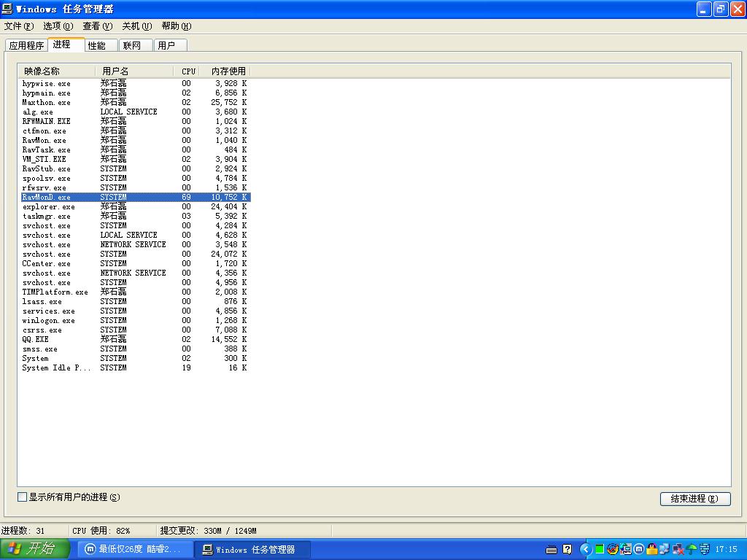The height and width of the screenshot is (560, 747).
Task: Select the System Idle P... process row
Action: click(135, 368)
